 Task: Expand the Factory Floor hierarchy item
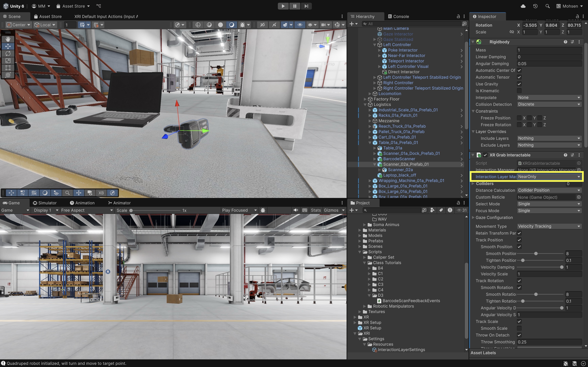pyautogui.click(x=365, y=99)
